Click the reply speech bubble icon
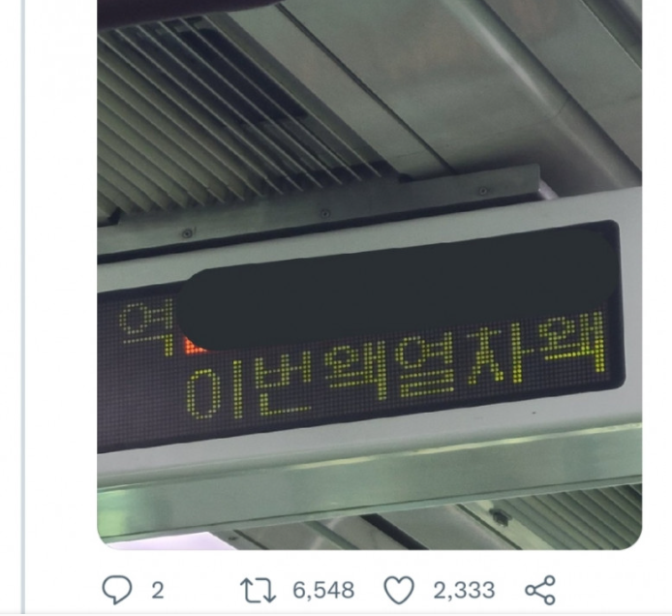The image size is (672, 616). click(x=115, y=589)
